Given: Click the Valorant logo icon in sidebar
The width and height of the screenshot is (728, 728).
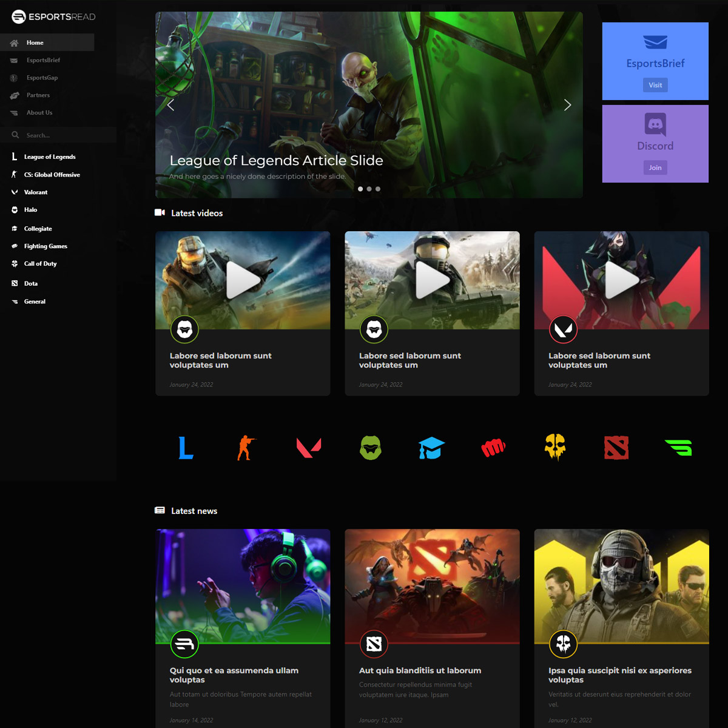Looking at the screenshot, I should pyautogui.click(x=15, y=192).
